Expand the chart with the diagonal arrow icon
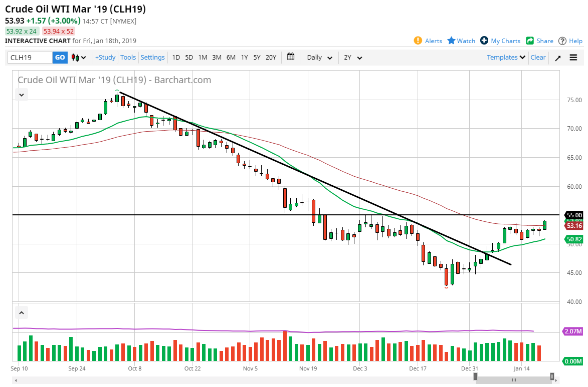The height and width of the screenshot is (387, 588). pyautogui.click(x=557, y=57)
